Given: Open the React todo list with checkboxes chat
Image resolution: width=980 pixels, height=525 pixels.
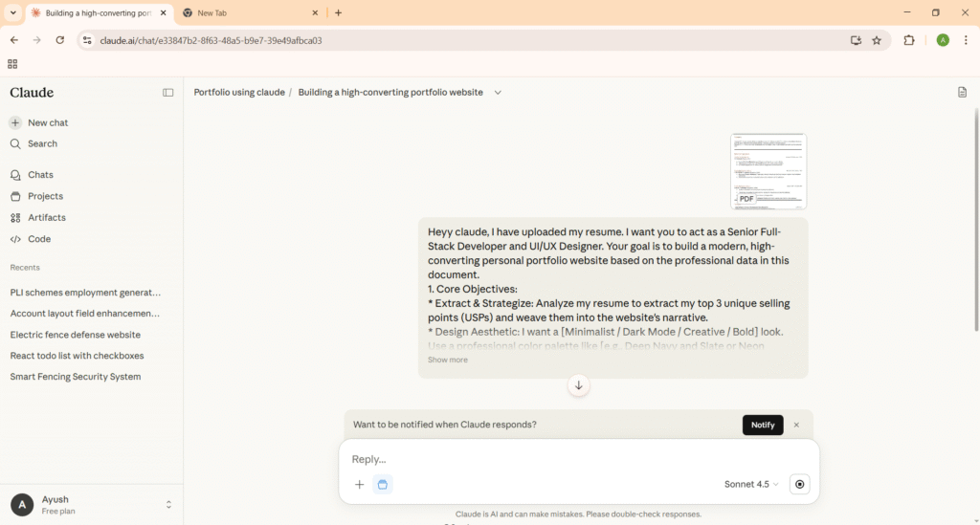Looking at the screenshot, I should pos(77,356).
